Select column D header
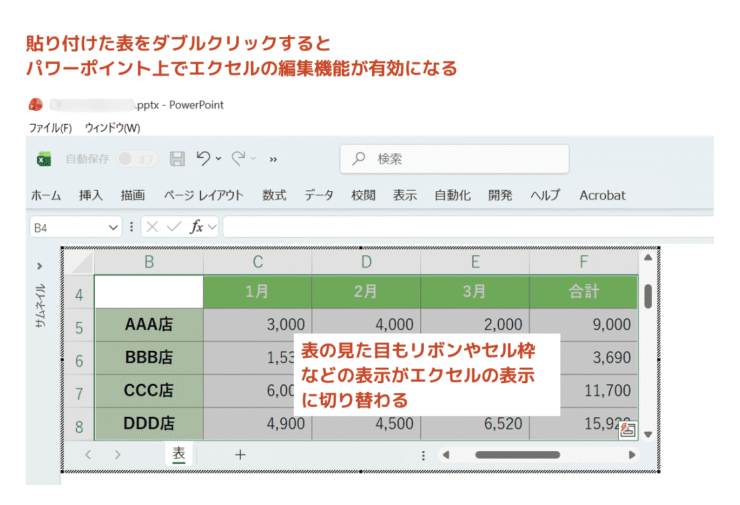The image size is (740, 505). 366,262
